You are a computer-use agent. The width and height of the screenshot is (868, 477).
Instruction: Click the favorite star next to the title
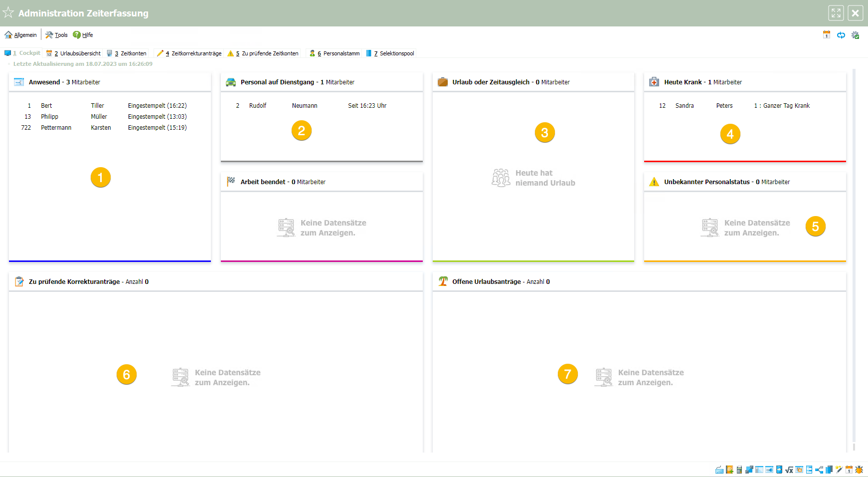(x=8, y=13)
